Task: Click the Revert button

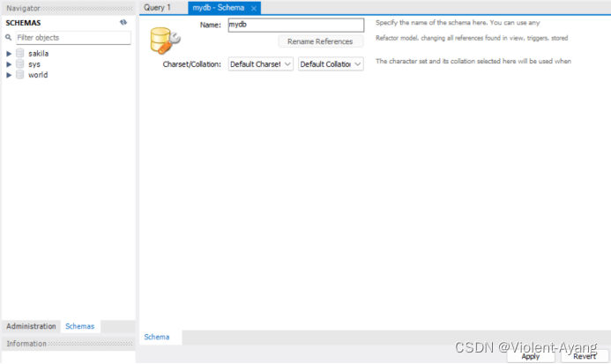Action: click(585, 356)
